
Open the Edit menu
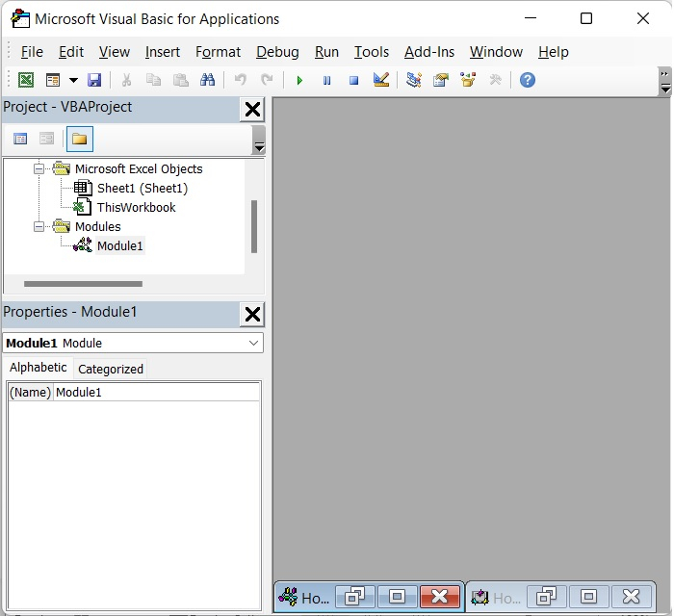coord(71,52)
